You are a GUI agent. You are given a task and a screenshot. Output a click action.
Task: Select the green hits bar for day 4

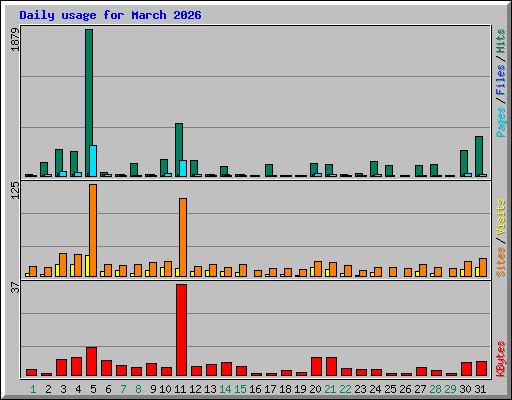(x=74, y=163)
